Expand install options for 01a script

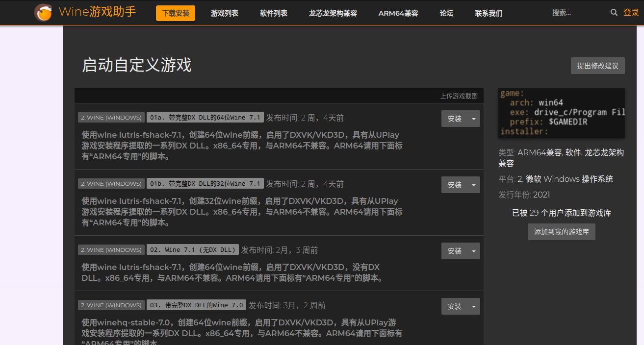coord(474,119)
